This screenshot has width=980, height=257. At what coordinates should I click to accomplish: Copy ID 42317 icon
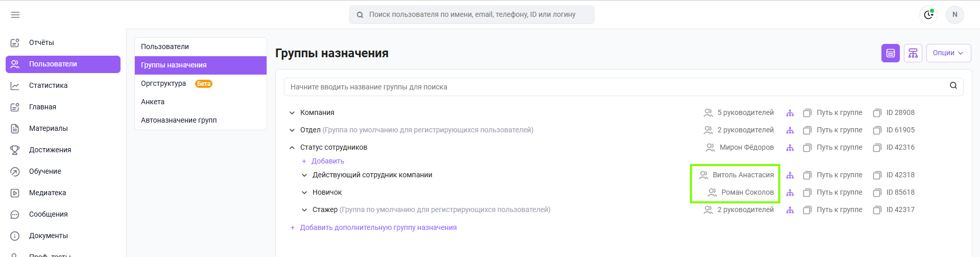877,210
